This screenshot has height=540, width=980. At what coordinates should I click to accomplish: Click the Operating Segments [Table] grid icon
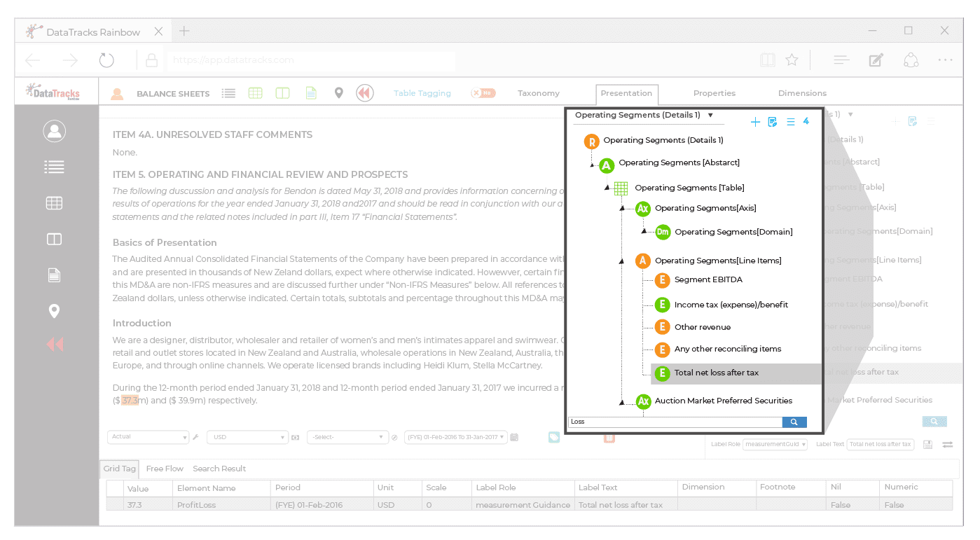click(621, 188)
